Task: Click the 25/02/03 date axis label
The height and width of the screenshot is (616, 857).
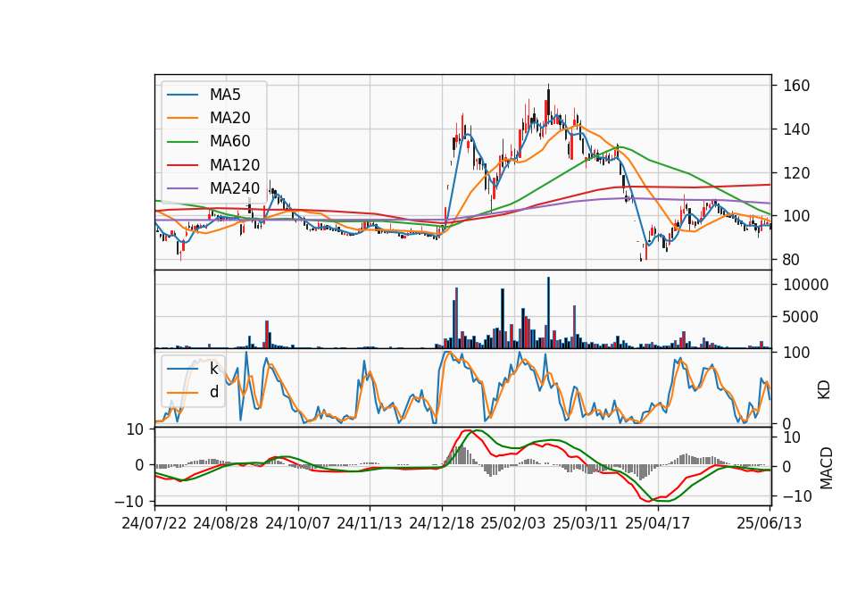Action: tap(513, 523)
